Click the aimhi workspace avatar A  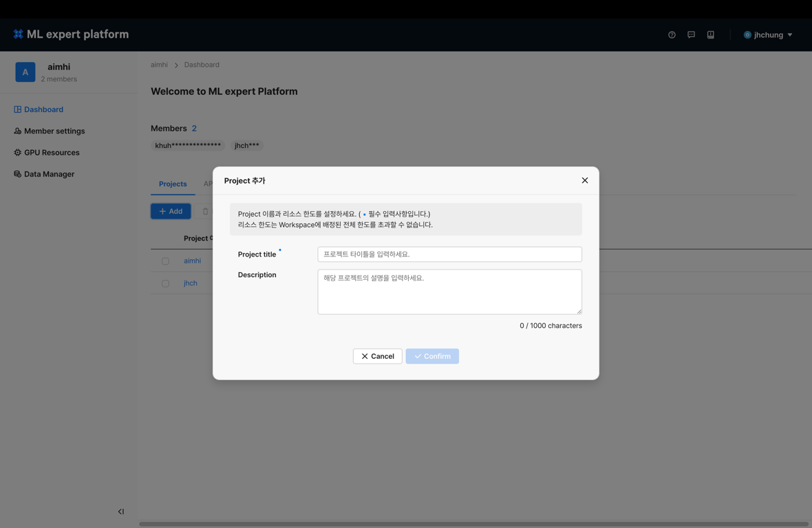click(25, 72)
